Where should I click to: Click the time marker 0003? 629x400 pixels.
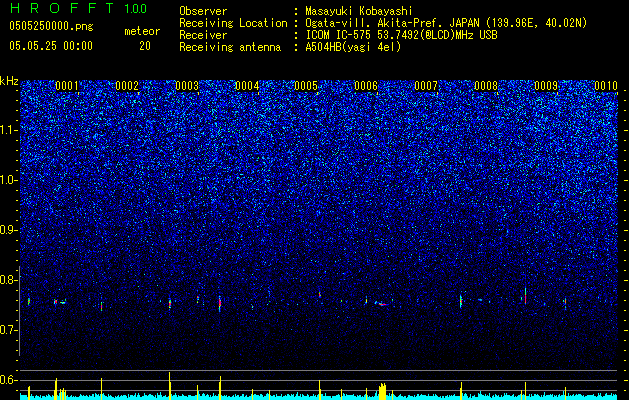pos(187,86)
